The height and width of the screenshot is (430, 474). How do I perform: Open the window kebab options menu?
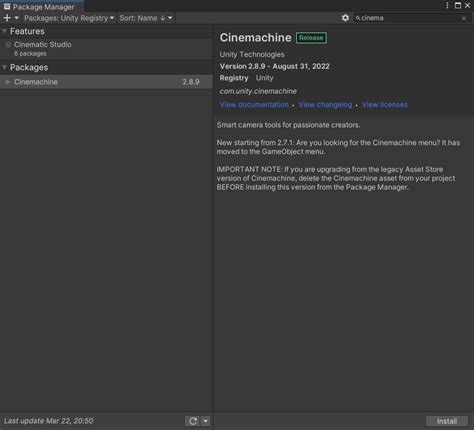coord(447,6)
